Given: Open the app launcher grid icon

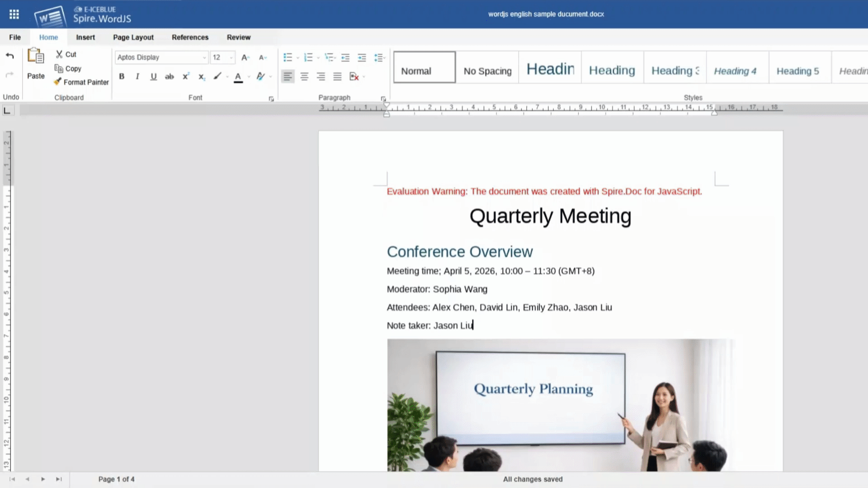Looking at the screenshot, I should point(14,14).
